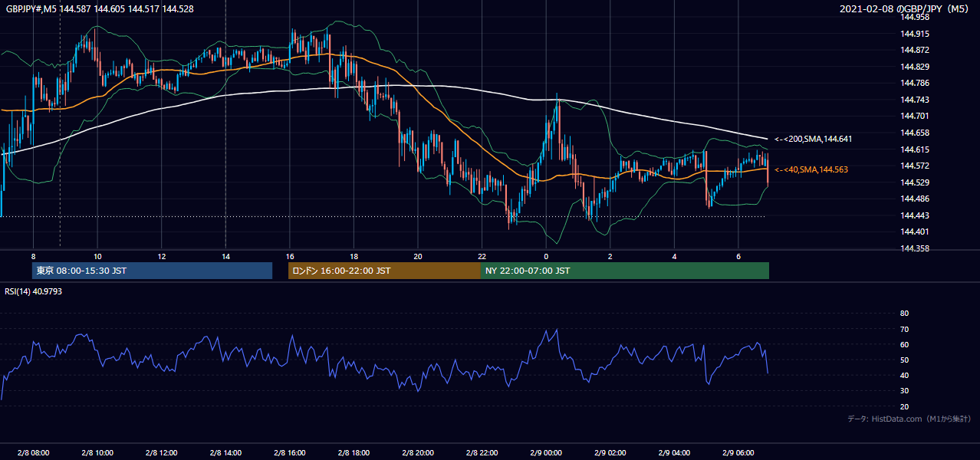This screenshot has height=460, width=980.
Task: Click the Tokyo 08:00-15:30 JST session bar
Action: pos(152,271)
